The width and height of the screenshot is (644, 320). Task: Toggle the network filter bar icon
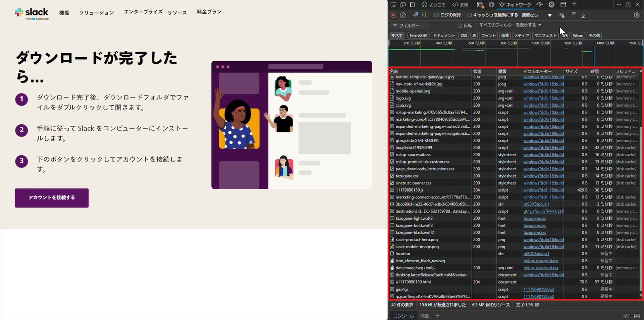415,15
